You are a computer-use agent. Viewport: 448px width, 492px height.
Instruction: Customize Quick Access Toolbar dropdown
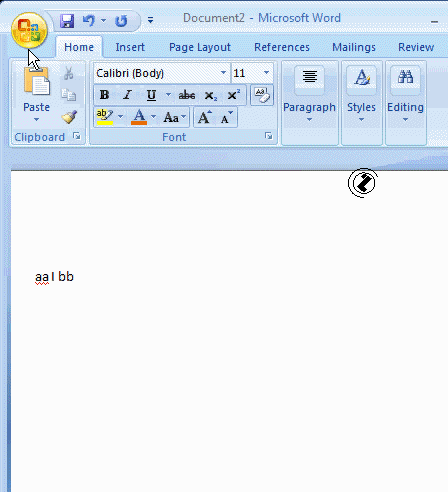pos(151,20)
